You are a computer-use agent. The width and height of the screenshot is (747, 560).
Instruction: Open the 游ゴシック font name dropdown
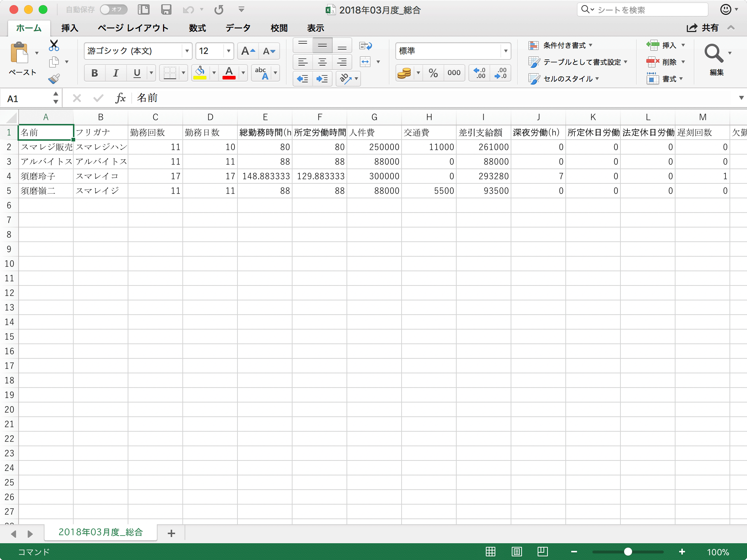[x=187, y=51]
